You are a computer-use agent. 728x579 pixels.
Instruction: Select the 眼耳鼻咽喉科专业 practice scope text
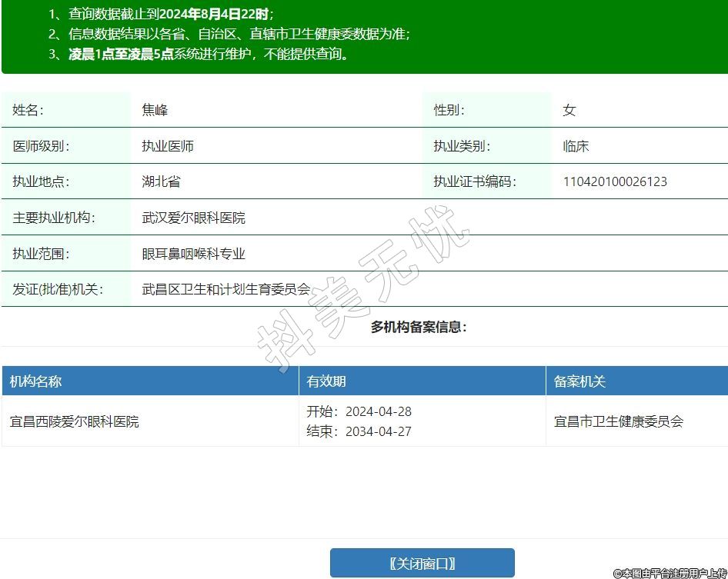193,254
